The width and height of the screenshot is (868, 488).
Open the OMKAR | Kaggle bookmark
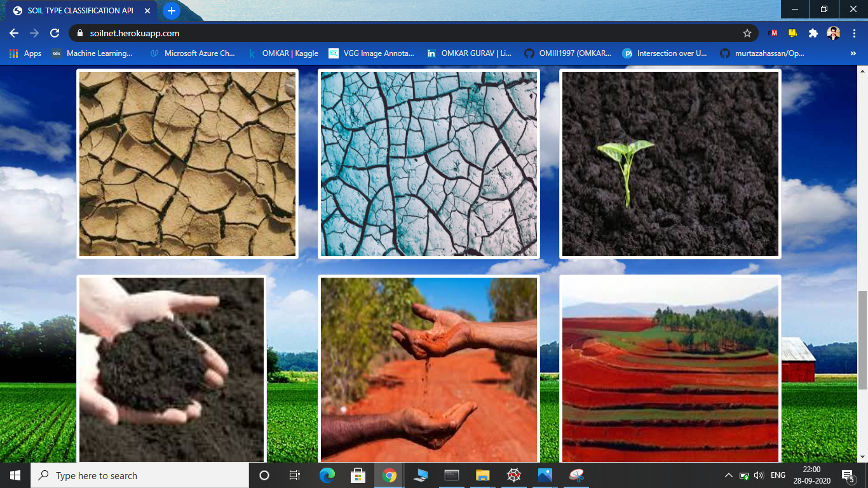pos(283,53)
